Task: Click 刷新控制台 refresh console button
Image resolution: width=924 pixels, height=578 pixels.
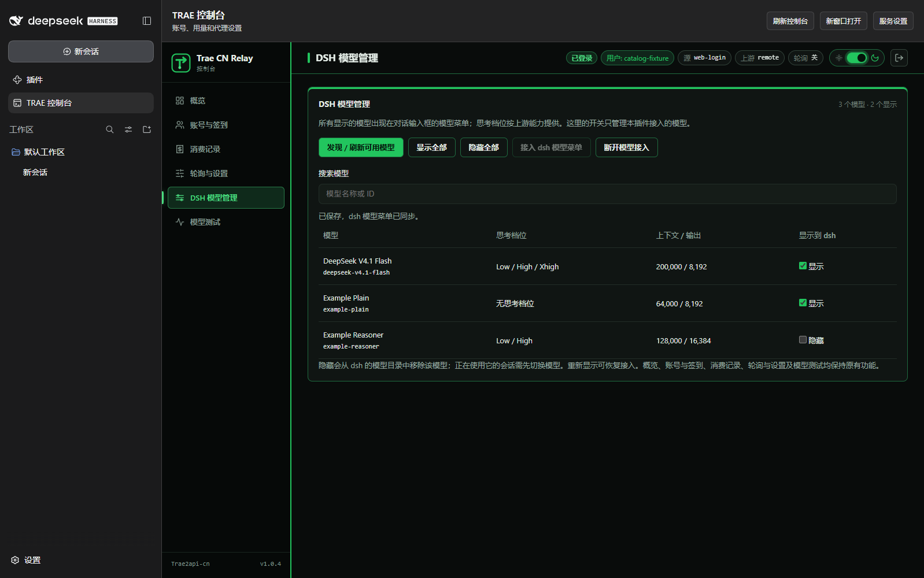Action: coord(790,21)
